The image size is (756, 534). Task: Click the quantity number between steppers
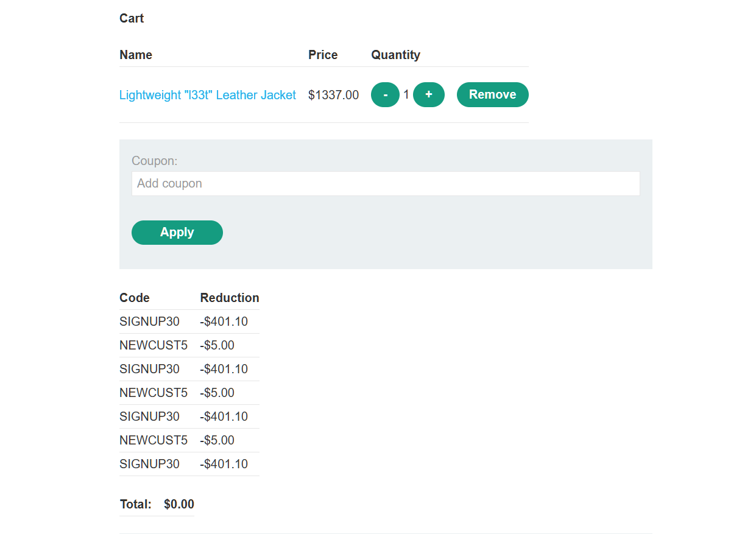click(406, 95)
